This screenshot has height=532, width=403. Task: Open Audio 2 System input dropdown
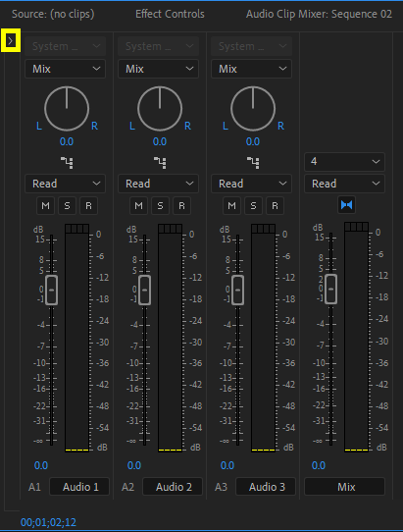(158, 46)
